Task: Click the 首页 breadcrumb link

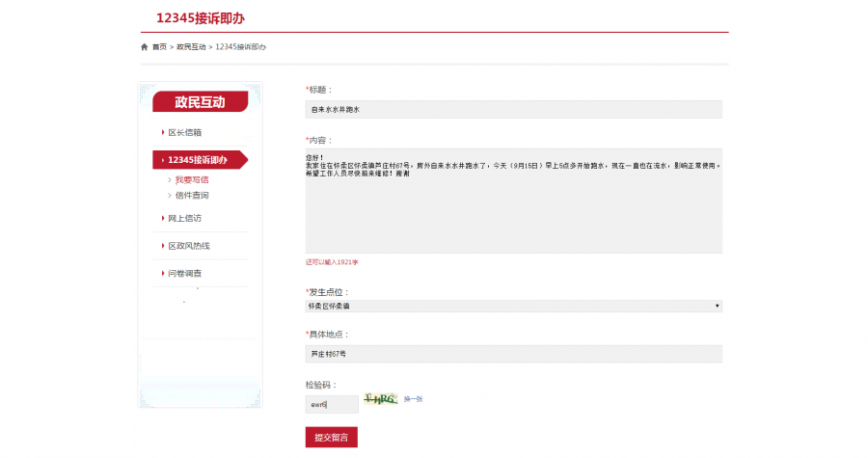Action: [159, 46]
